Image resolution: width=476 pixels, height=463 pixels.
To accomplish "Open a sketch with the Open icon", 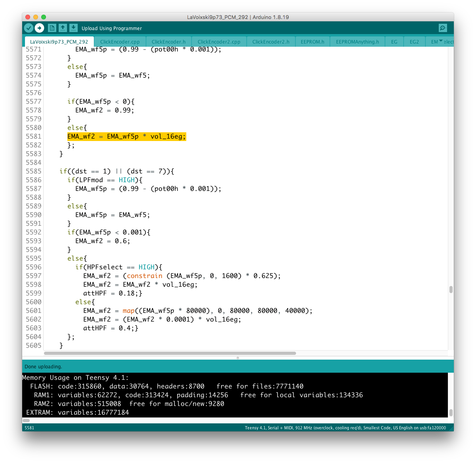I will point(63,28).
